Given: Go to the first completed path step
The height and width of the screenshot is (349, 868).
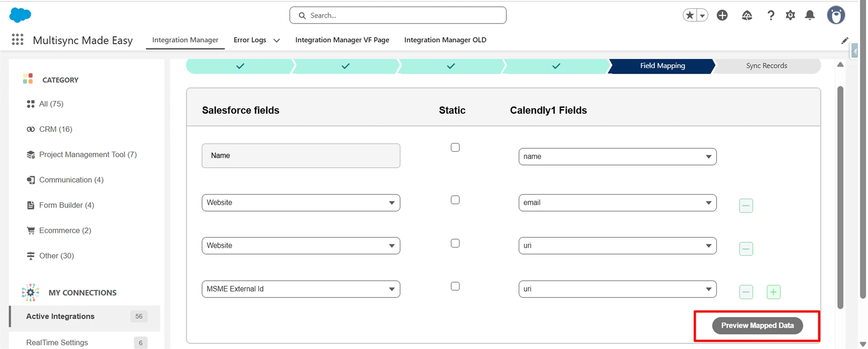Looking at the screenshot, I should 240,66.
